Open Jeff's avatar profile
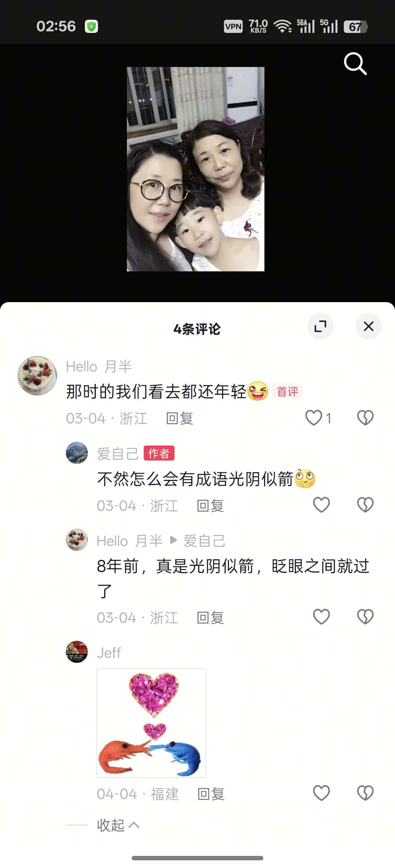 click(x=77, y=652)
